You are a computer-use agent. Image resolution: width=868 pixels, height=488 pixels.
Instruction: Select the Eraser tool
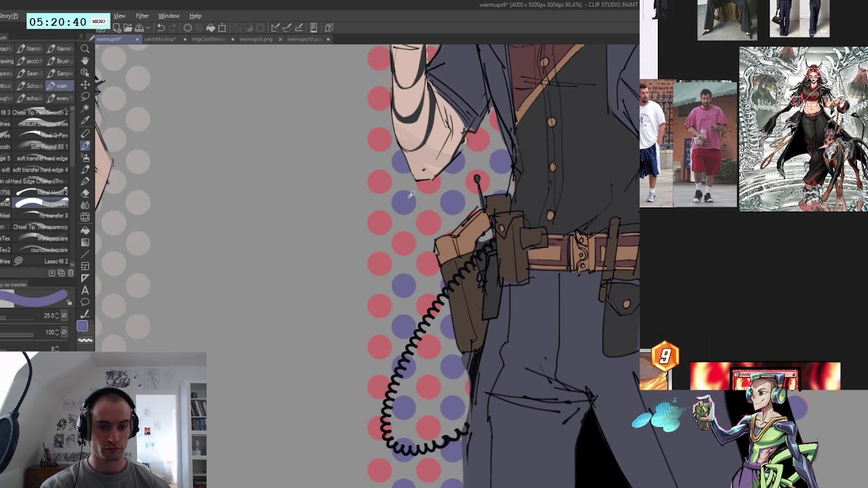click(x=85, y=192)
